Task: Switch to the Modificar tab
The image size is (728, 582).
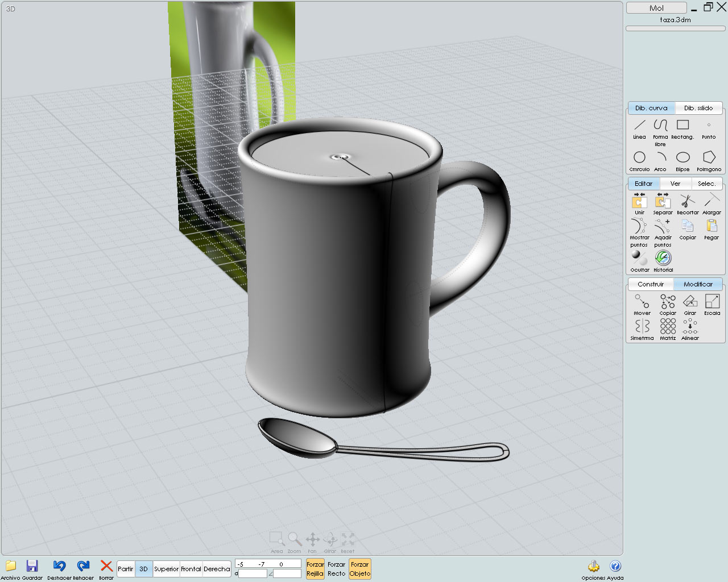Action: tap(698, 284)
